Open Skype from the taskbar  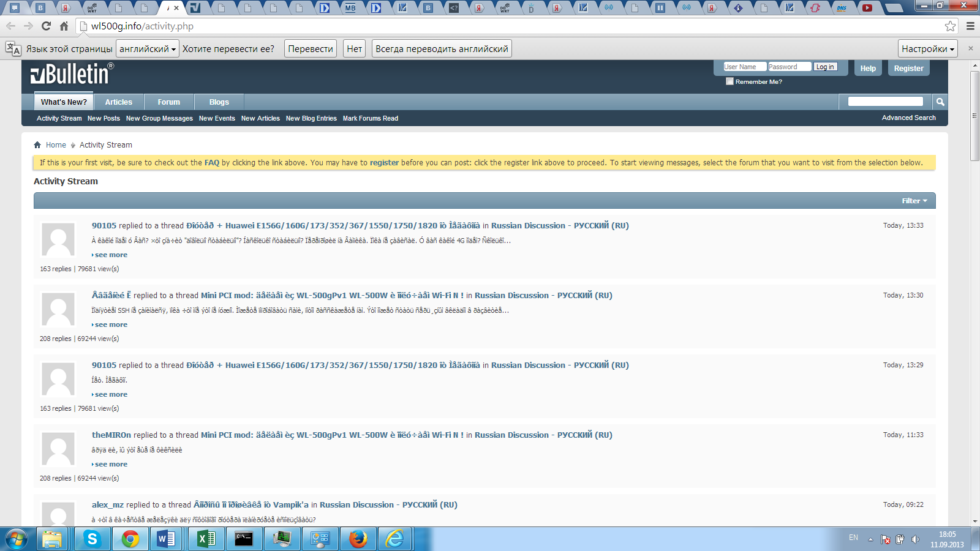click(92, 539)
